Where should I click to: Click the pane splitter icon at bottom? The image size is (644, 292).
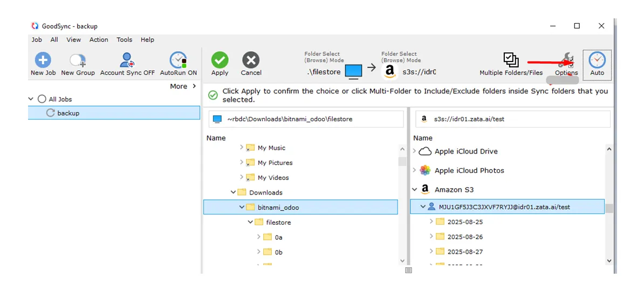pos(408,269)
